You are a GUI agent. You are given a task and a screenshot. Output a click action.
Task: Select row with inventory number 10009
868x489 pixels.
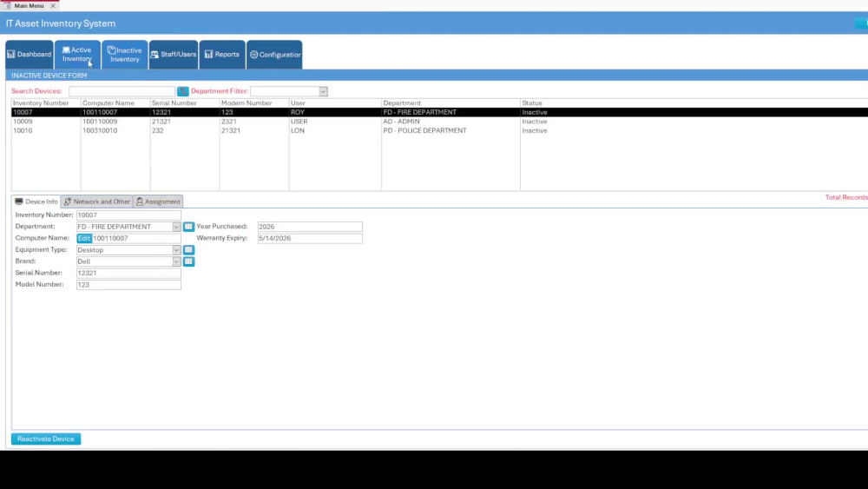click(439, 122)
